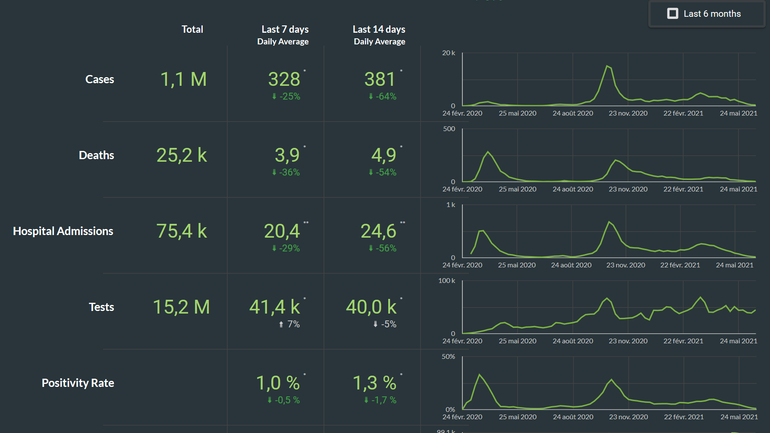Toggle the Last 6 months checkbox
The height and width of the screenshot is (433, 770).
pos(672,14)
